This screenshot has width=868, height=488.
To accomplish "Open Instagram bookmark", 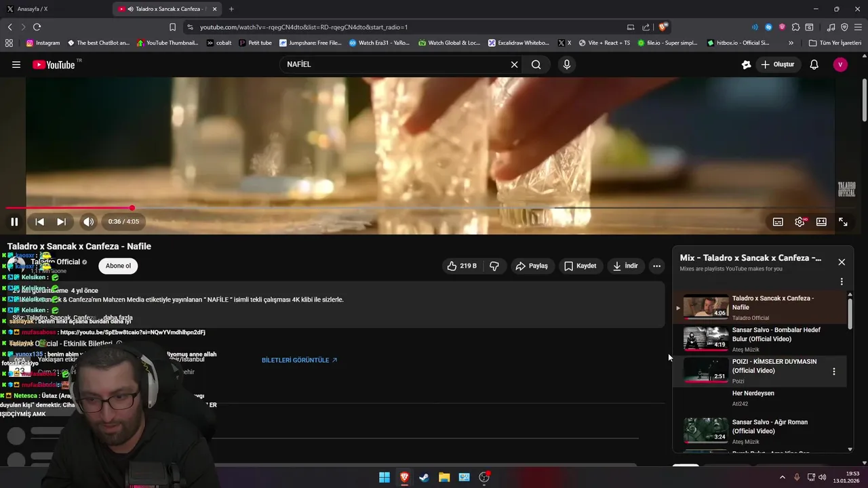I will click(43, 43).
